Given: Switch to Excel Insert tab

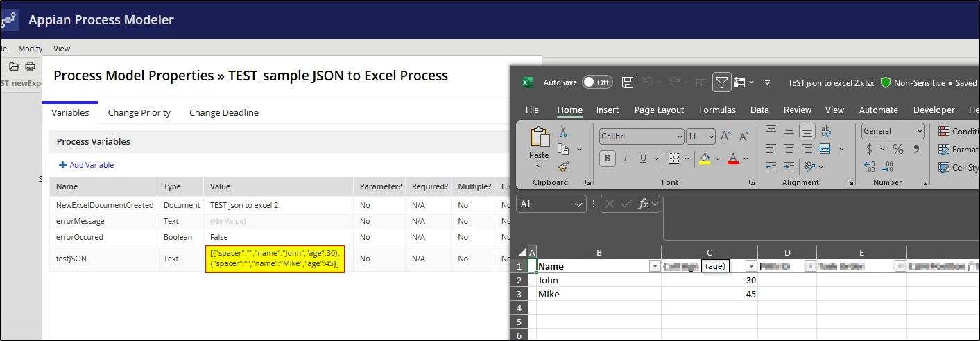Looking at the screenshot, I should click(x=608, y=110).
